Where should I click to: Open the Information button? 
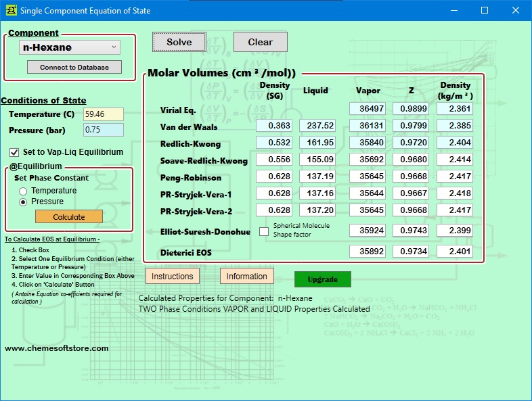click(247, 276)
